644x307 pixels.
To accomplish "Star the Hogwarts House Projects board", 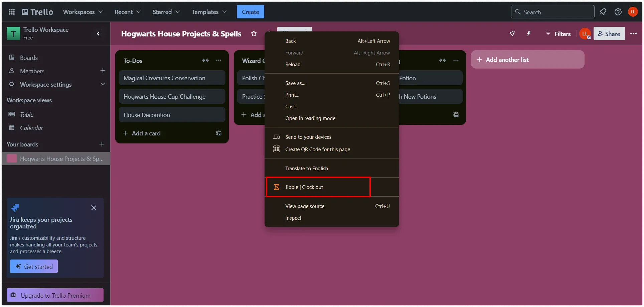I will 254,33.
